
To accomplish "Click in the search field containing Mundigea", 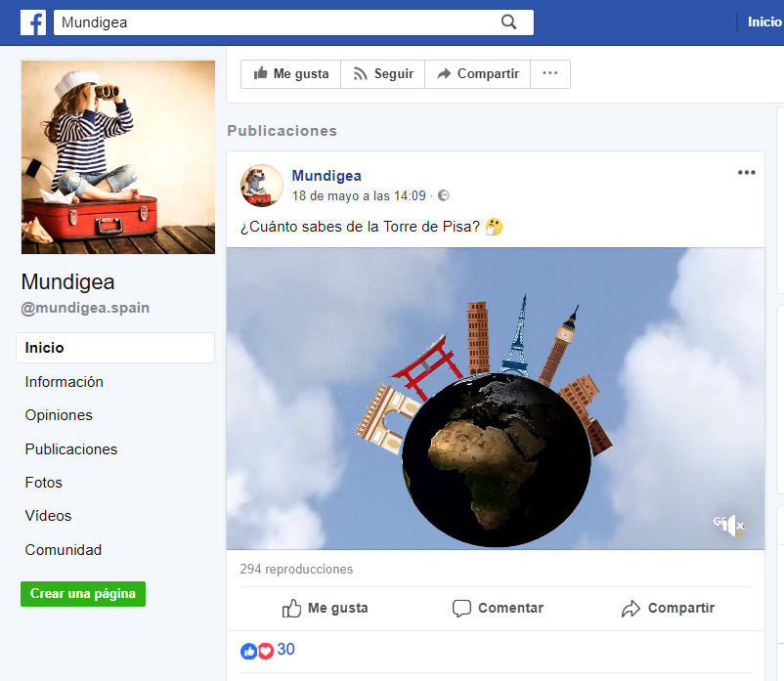I will point(274,22).
